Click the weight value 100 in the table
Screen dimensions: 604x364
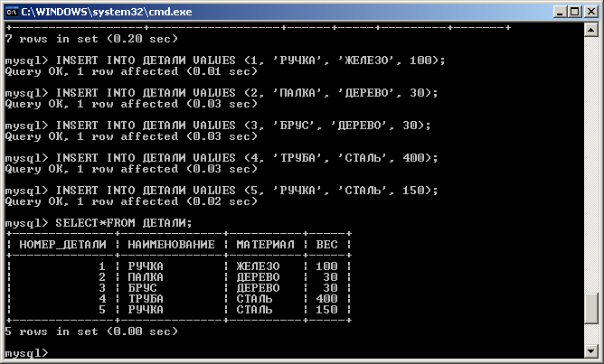(x=326, y=266)
